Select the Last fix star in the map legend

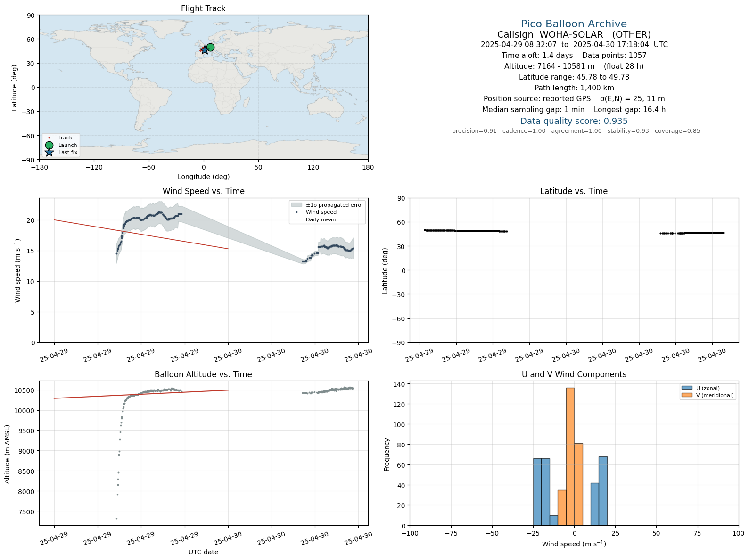point(49,152)
